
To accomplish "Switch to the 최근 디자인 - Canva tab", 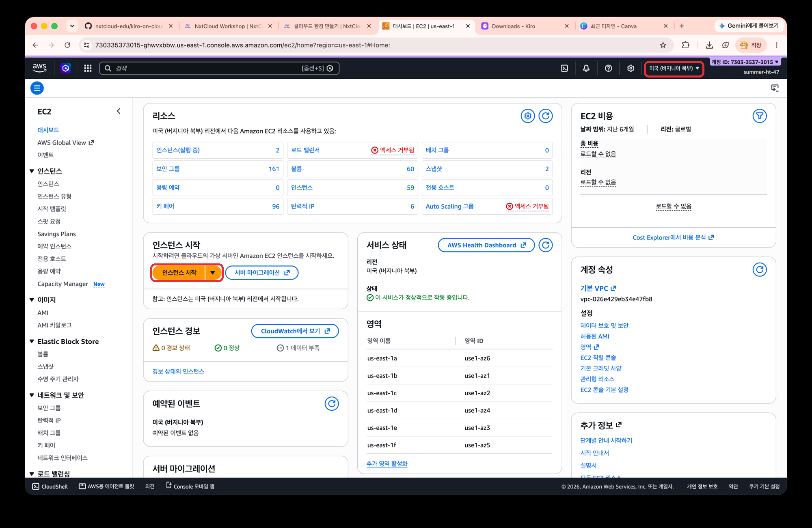I will tap(624, 26).
